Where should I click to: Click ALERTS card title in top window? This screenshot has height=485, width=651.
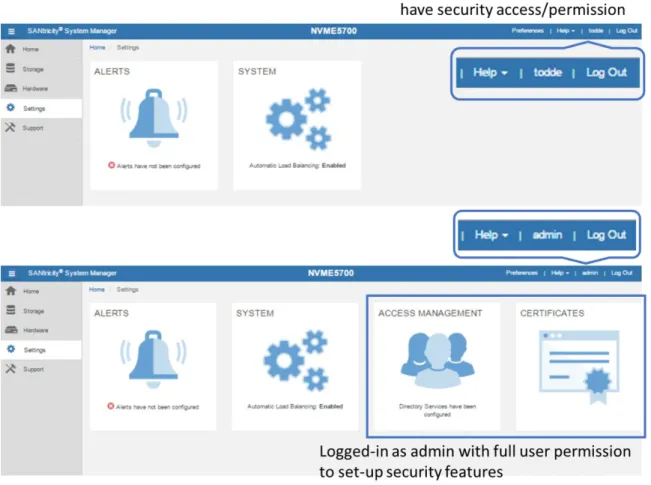point(112,71)
